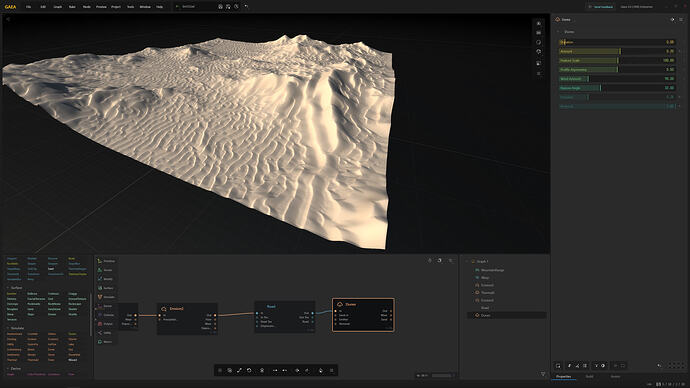
Task: Collapse the Derive section in toolbox
Action: pyautogui.click(x=7, y=369)
